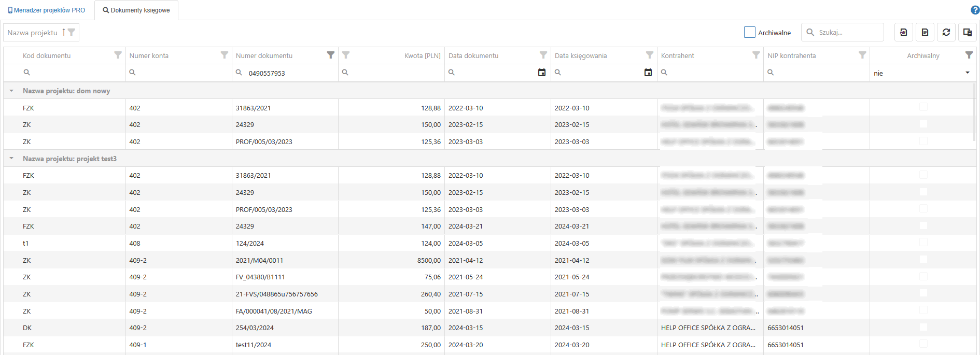Open the Archiwalny 'nie' dropdown
This screenshot has height=355, width=980.
(967, 73)
